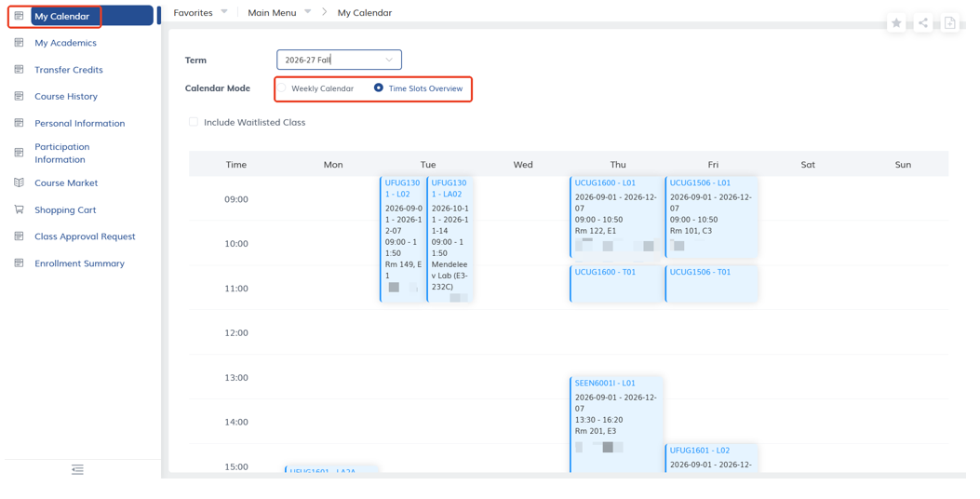
Task: Open the SEEN6001I - L01 class link
Action: [605, 384]
